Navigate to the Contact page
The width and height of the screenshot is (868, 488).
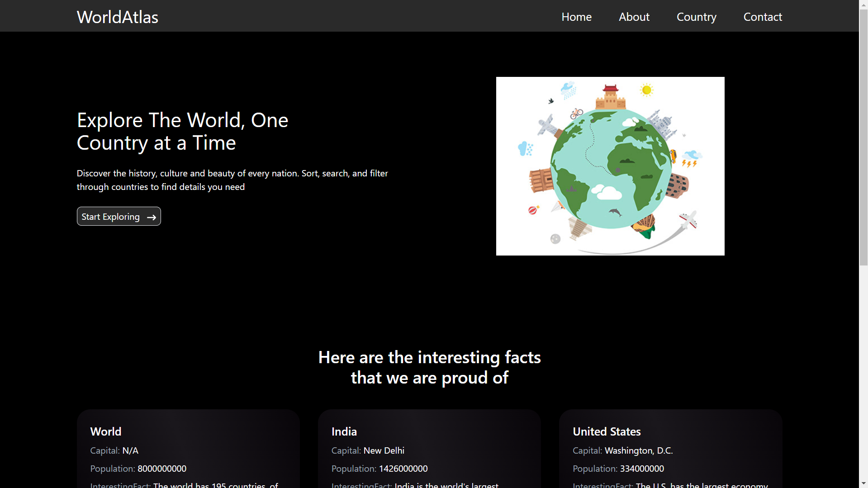(x=763, y=17)
